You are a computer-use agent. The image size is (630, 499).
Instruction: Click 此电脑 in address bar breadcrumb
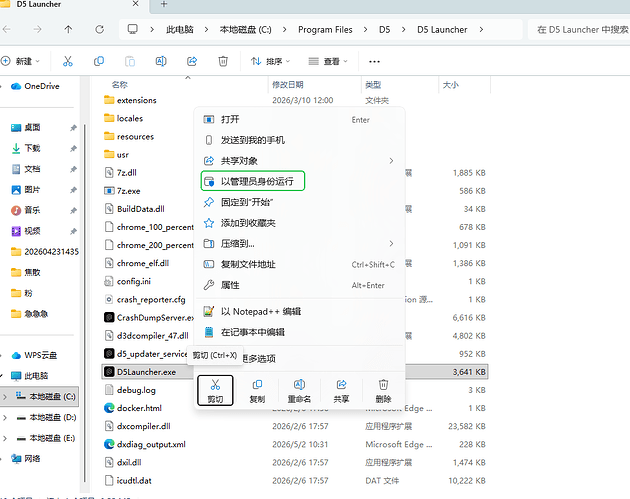point(180,29)
